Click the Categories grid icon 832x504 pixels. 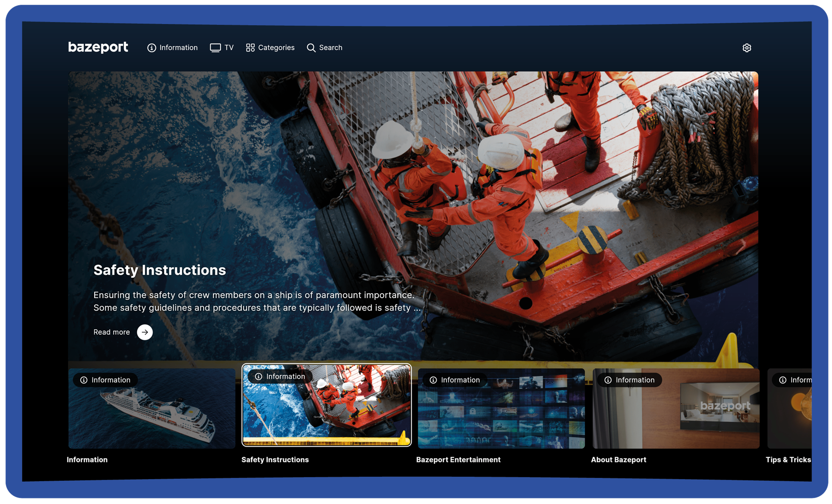(x=250, y=48)
